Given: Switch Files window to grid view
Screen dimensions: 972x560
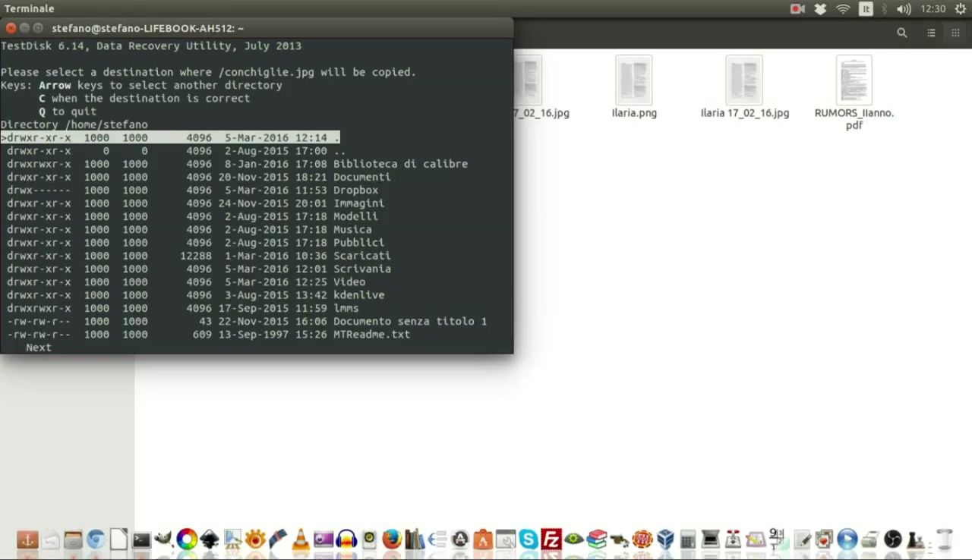Looking at the screenshot, I should (955, 33).
